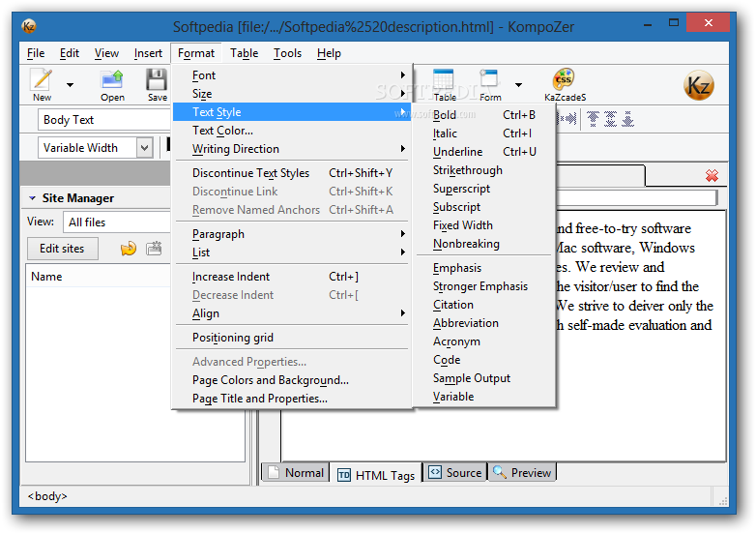This screenshot has height=534, width=756.
Task: Select Discontinue Text Styles
Action: tap(292, 173)
